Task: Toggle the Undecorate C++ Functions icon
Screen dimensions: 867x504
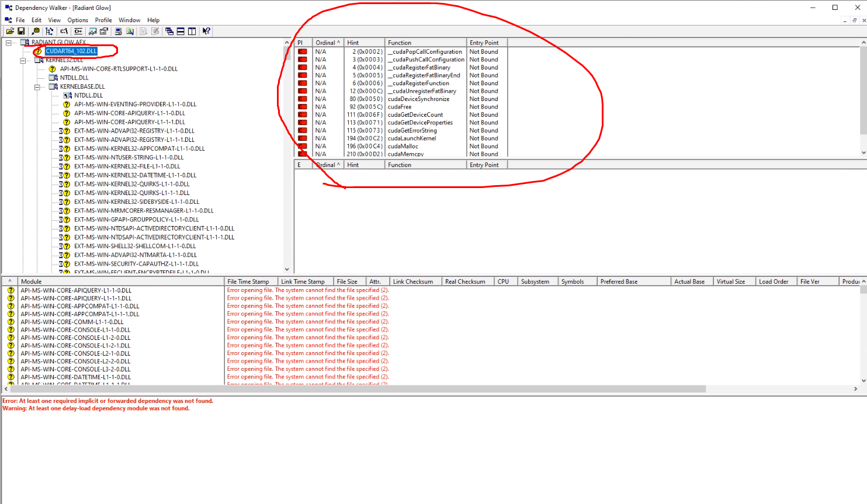Action: [78, 31]
